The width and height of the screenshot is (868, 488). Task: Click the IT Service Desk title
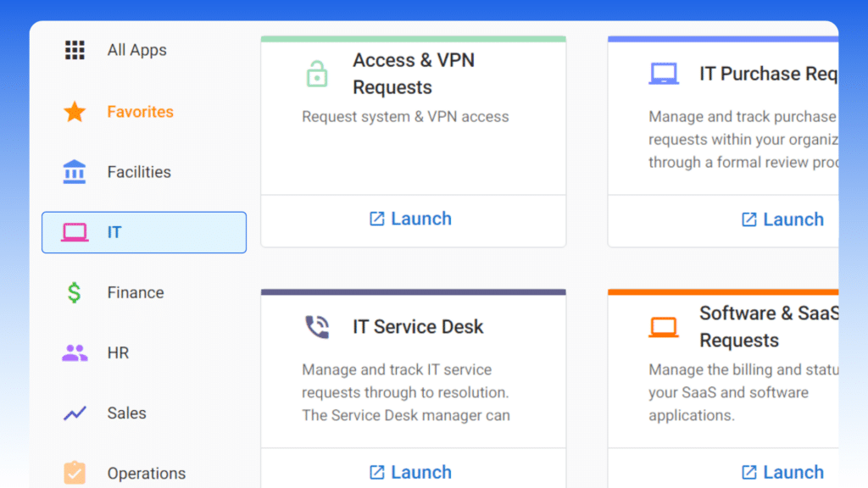click(x=418, y=327)
